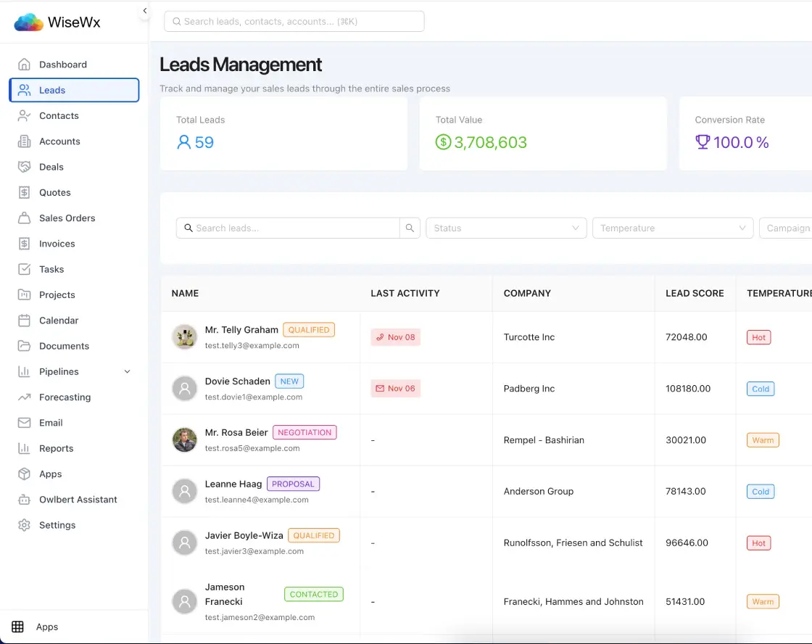Collapse the sidebar using the arrow toggle
Viewport: 812px width, 644px height.
tap(144, 11)
